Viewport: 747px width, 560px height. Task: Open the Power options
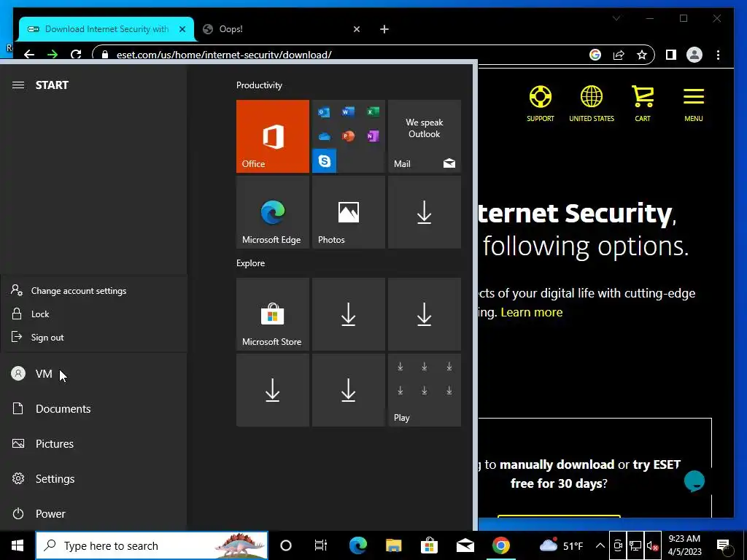93,514
